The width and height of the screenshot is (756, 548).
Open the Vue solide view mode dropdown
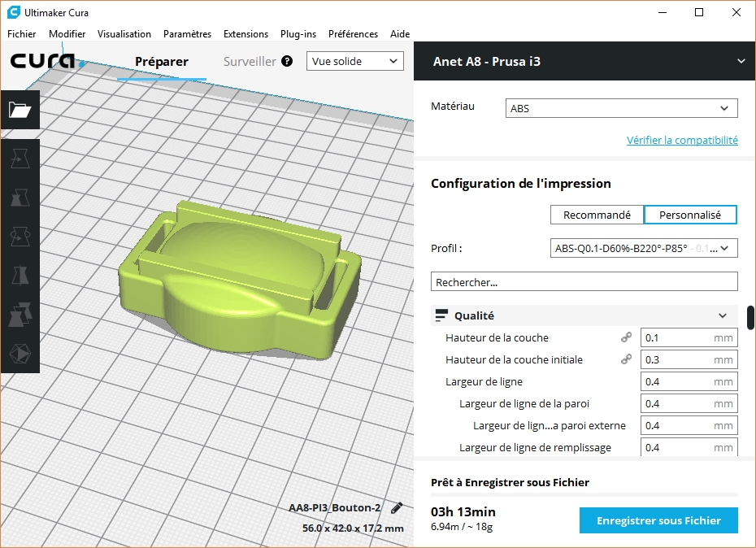(x=355, y=61)
